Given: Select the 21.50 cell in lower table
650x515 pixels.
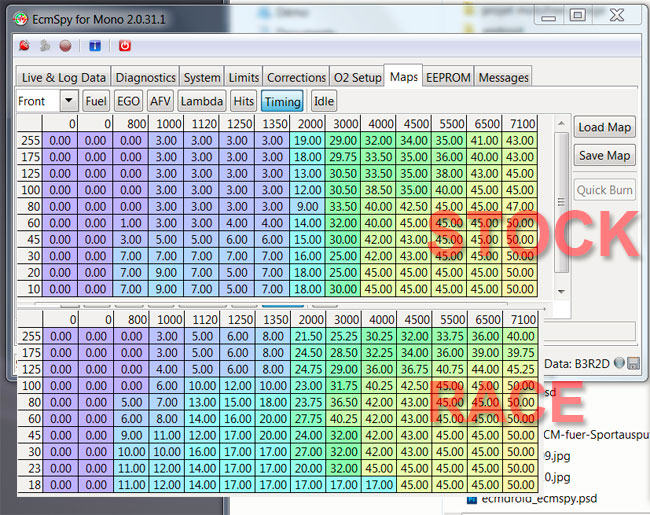Looking at the screenshot, I should click(x=308, y=336).
